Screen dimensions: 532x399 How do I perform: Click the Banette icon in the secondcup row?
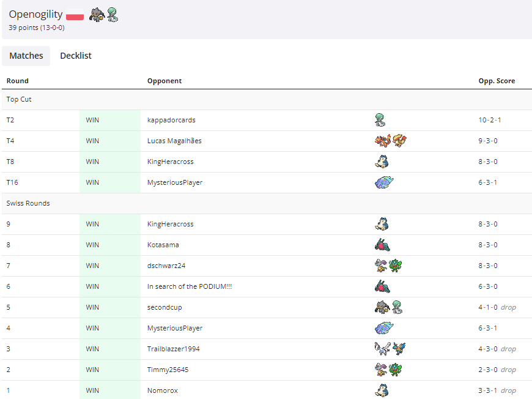(382, 307)
